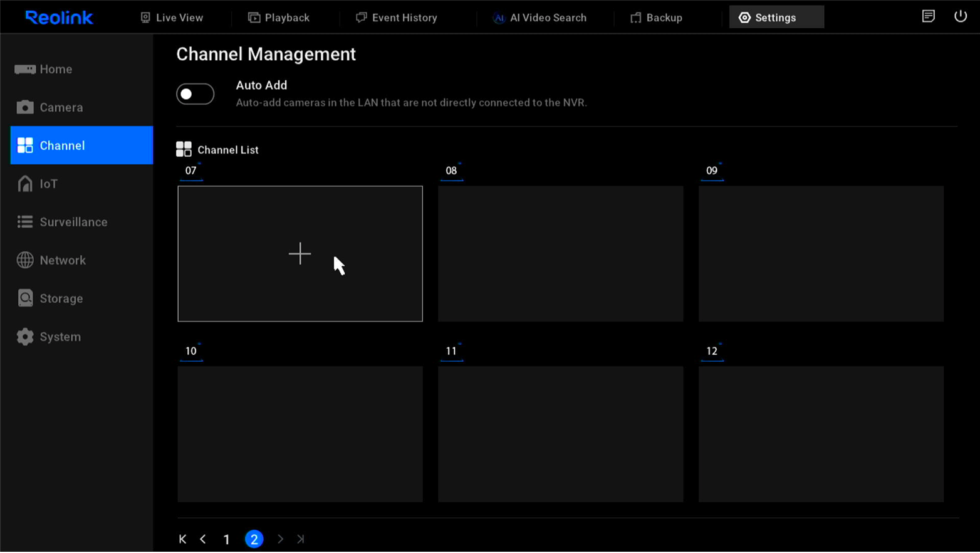Click the plus icon in channel 07
The width and height of the screenshot is (980, 553).
point(300,254)
